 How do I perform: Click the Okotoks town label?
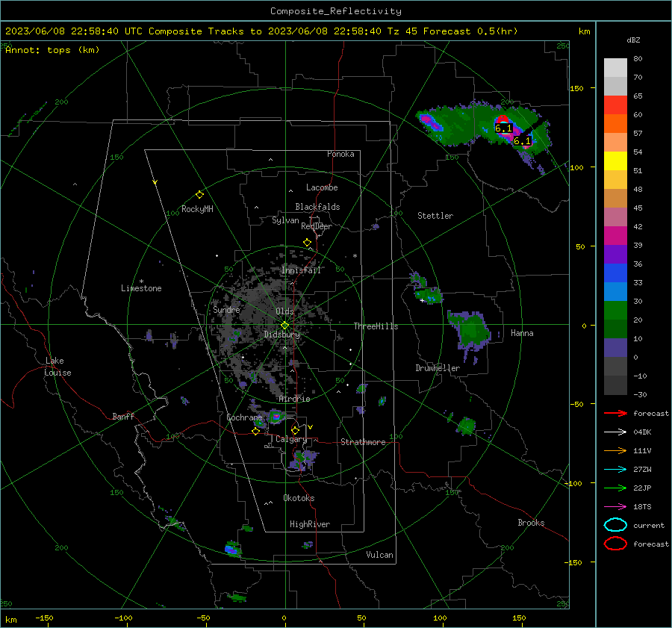click(x=299, y=498)
